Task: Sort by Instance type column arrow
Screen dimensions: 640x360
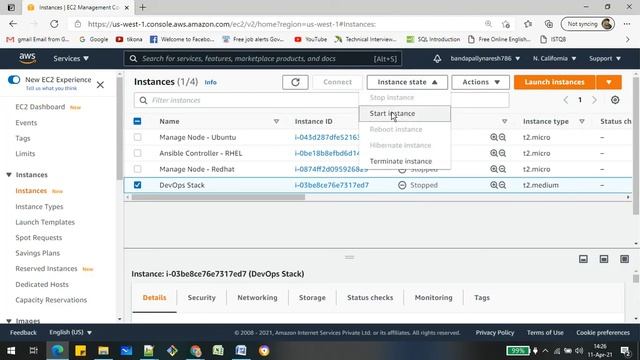Action: [x=582, y=122]
